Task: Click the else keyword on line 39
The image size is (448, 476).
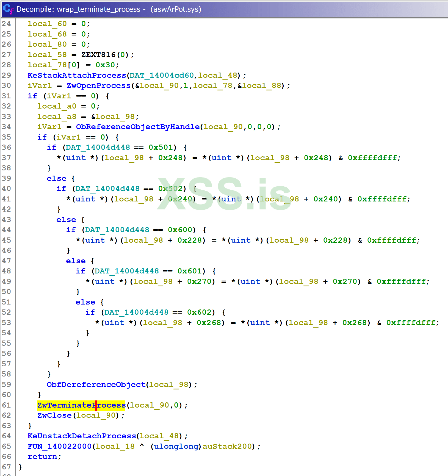Action: (x=57, y=178)
